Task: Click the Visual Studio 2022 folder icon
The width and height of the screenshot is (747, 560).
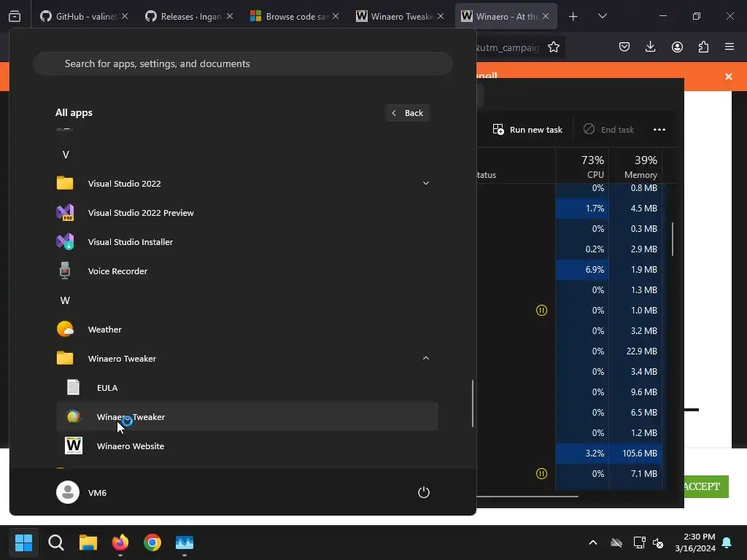Action: coord(65,183)
